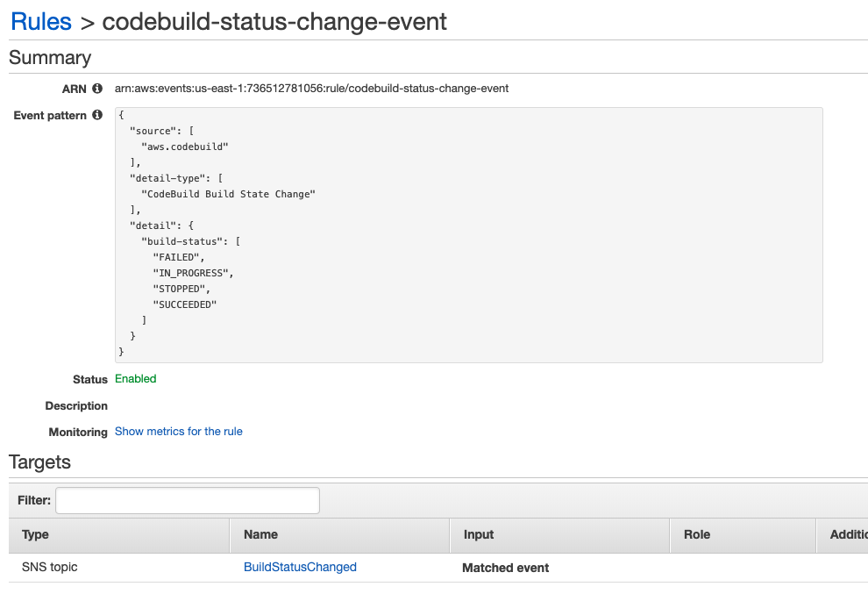Click the Summary section heading
This screenshot has height=601, width=868.
(50, 58)
